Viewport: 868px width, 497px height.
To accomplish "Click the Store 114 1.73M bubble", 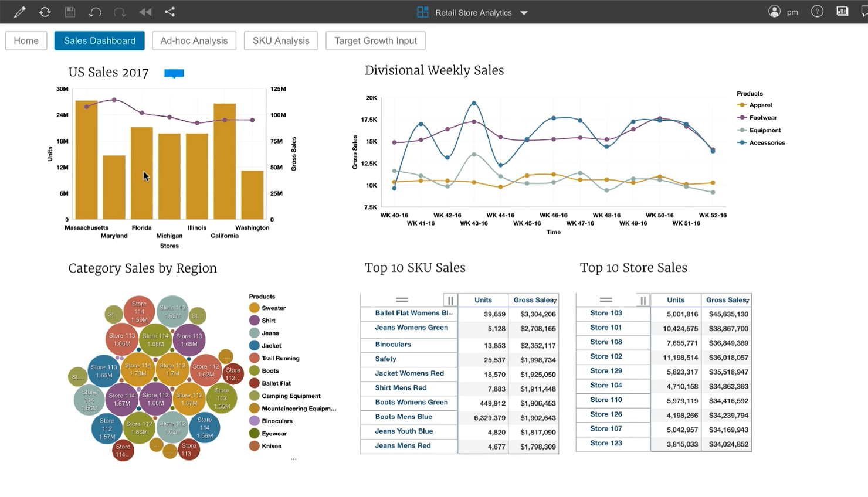I will tap(138, 369).
